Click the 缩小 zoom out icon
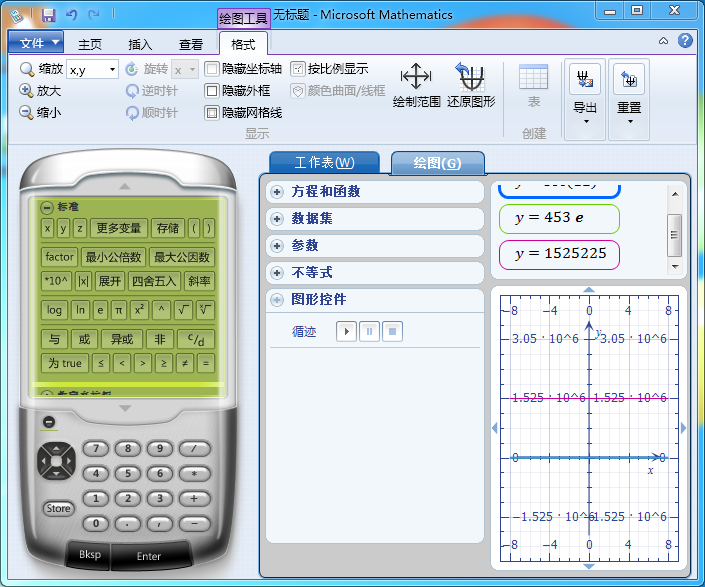The height and width of the screenshot is (587, 705). click(x=26, y=112)
